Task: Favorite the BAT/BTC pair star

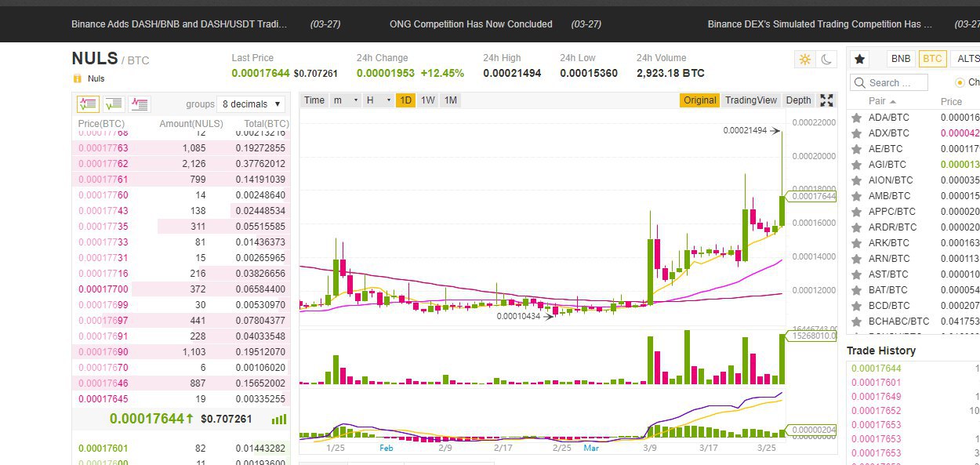Action: point(857,290)
